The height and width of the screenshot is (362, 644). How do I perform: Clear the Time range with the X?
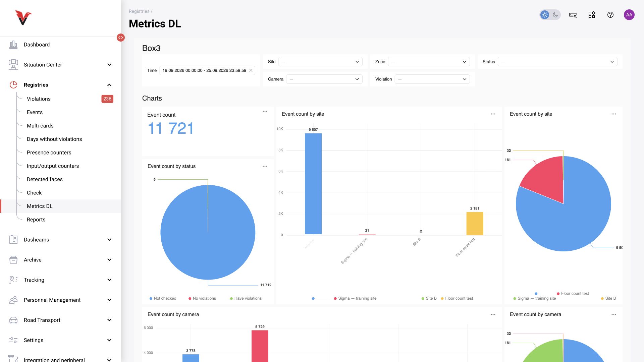point(251,70)
